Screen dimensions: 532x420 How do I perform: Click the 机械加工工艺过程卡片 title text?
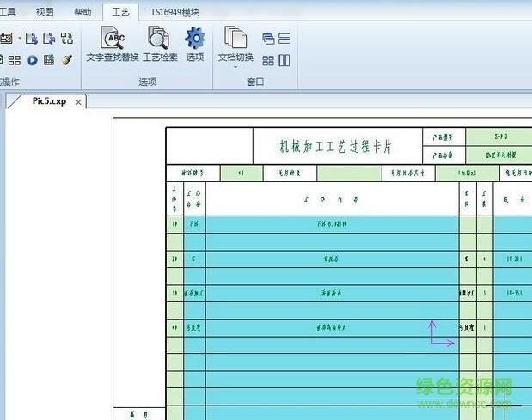(x=335, y=146)
